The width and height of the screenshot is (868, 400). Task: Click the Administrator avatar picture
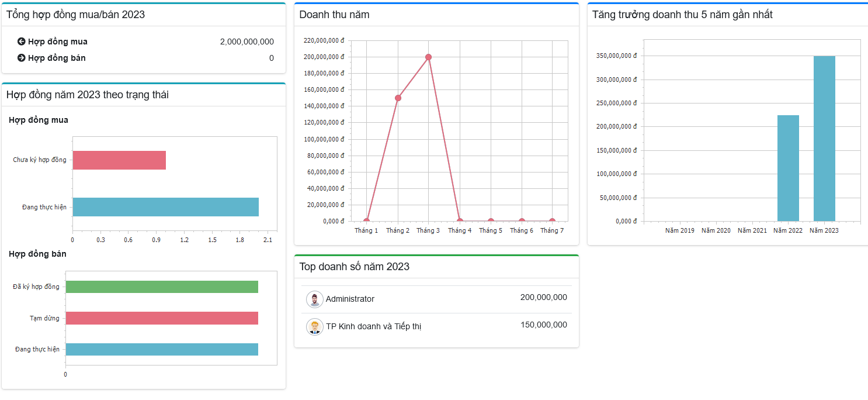click(315, 299)
